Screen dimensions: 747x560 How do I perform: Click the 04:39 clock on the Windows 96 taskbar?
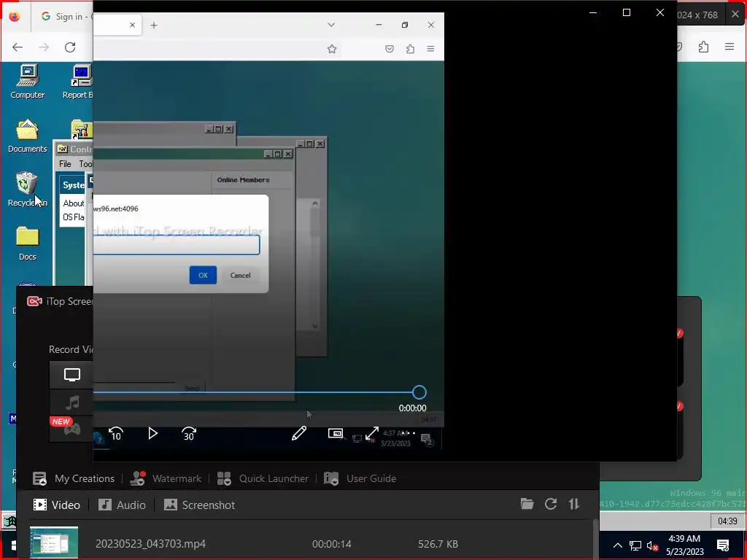(x=727, y=521)
